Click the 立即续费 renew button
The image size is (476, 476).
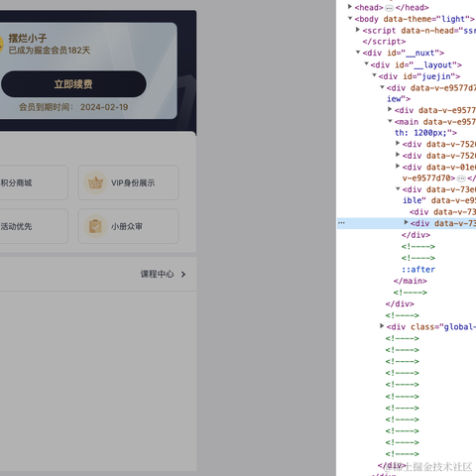point(73,84)
